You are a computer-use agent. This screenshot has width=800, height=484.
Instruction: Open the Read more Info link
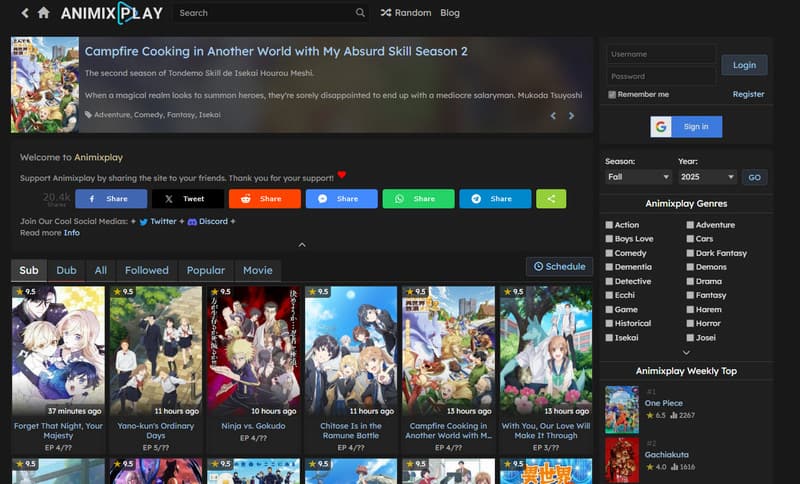pos(71,233)
